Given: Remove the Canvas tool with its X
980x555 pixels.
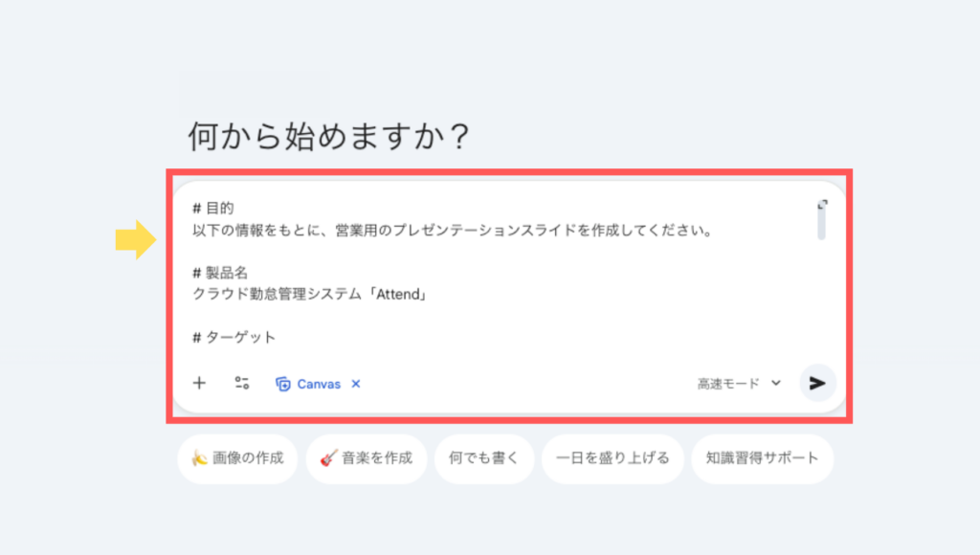Looking at the screenshot, I should [356, 384].
